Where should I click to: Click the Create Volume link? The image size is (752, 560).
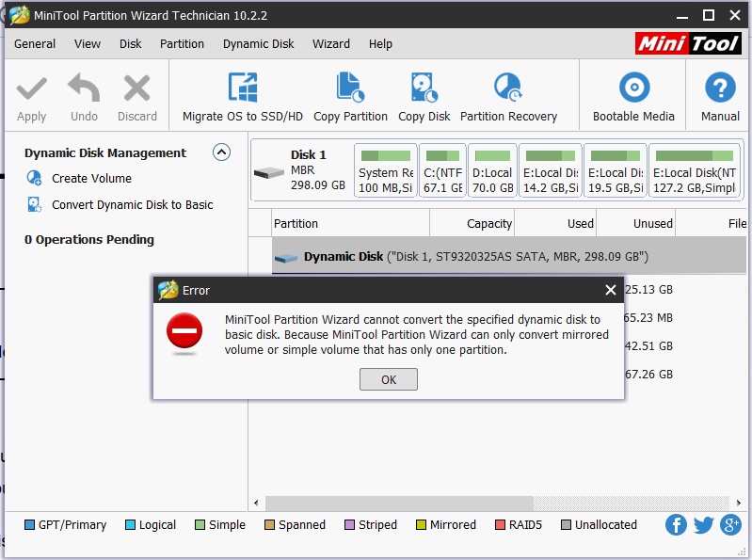click(x=91, y=179)
